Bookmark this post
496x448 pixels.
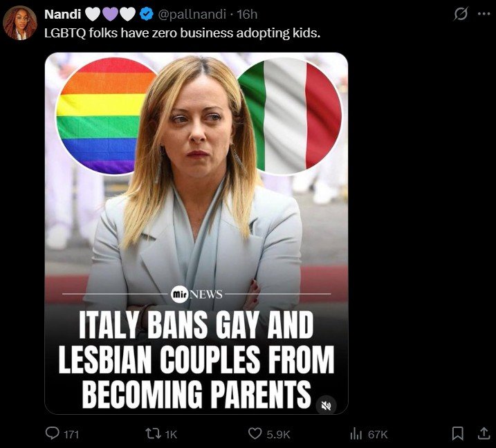point(457,433)
